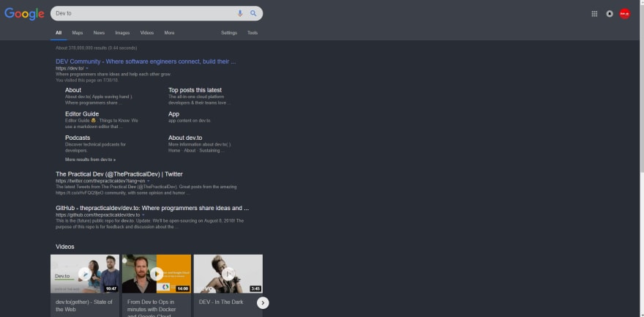Click the https://dev.to/ URL text

pos(70,68)
